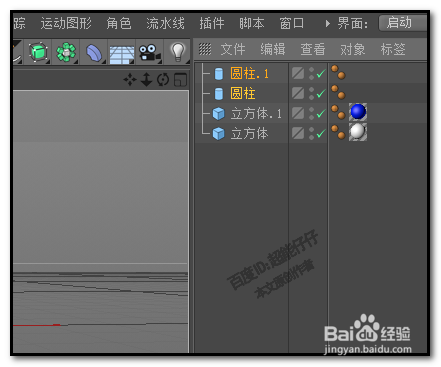Click the viewport move camera icon
This screenshot has height=367, width=441.
click(130, 80)
